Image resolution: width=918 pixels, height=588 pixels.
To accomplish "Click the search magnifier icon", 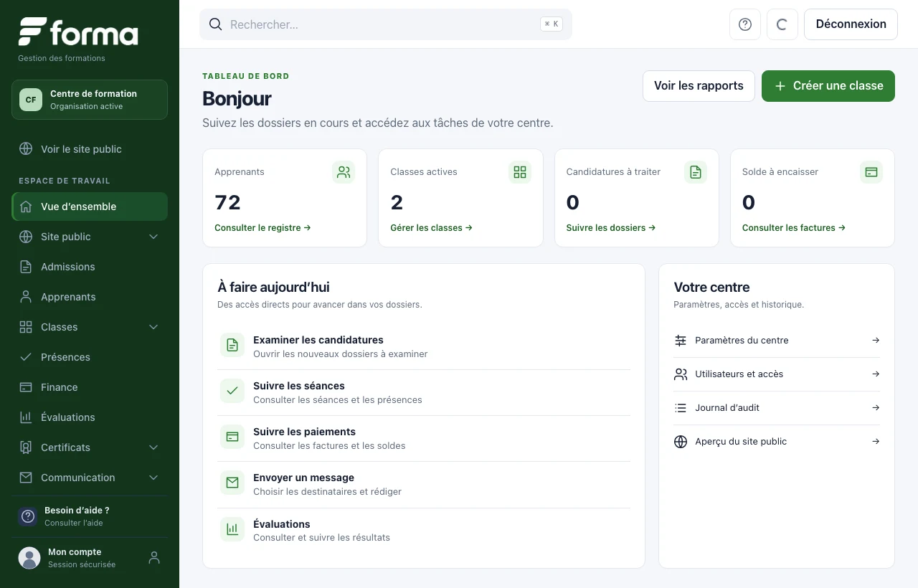I will click(x=215, y=24).
